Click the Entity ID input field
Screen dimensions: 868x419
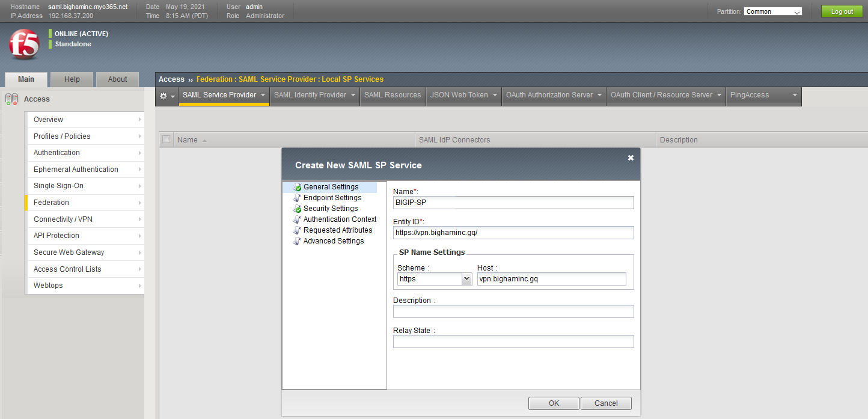tap(513, 233)
